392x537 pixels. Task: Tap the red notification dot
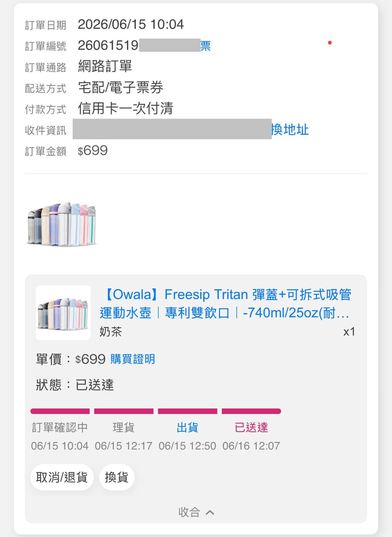[x=330, y=42]
